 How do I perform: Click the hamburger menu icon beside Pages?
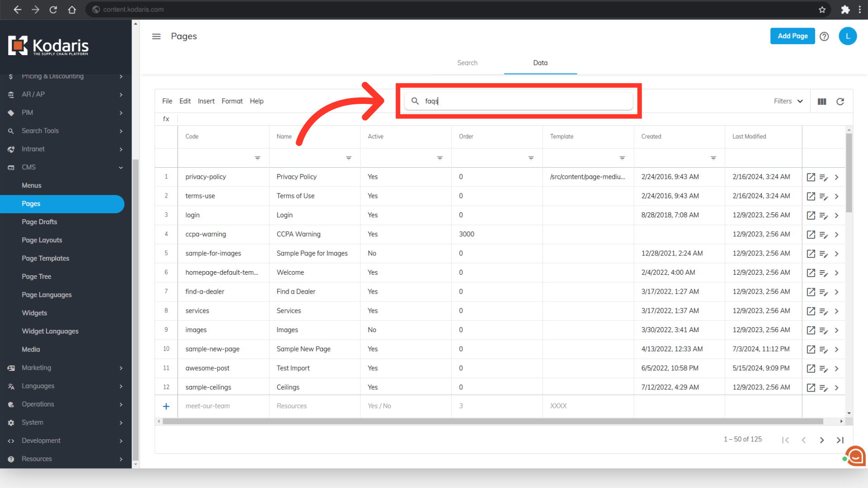tap(156, 36)
